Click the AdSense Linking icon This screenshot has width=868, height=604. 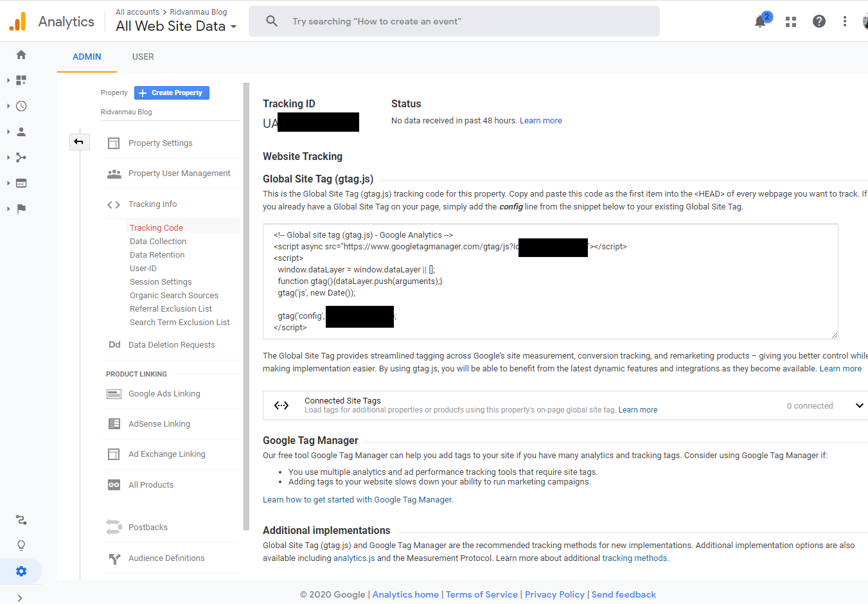(x=114, y=424)
